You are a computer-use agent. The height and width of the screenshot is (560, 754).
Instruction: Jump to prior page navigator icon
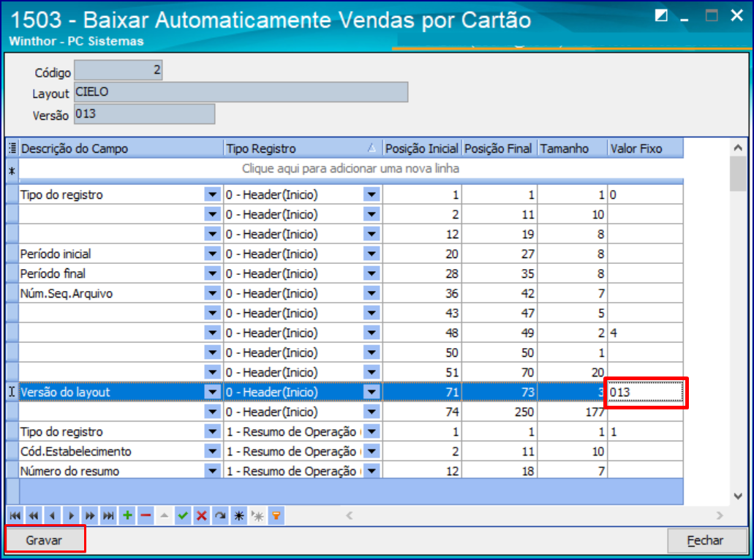coord(34,516)
